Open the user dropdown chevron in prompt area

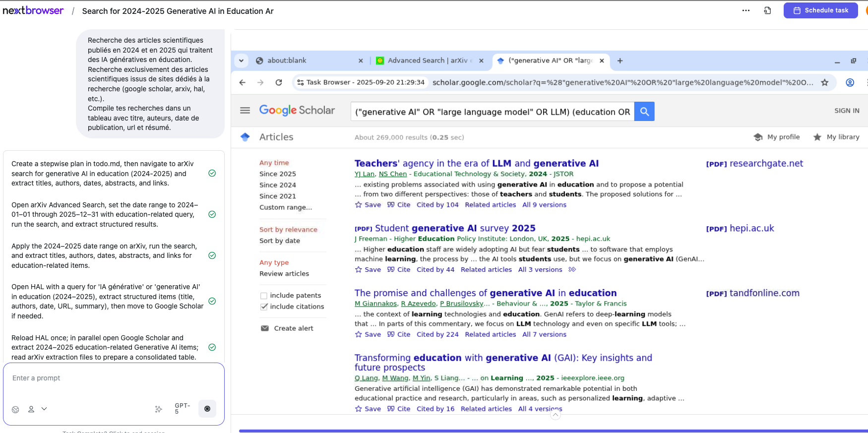point(44,409)
